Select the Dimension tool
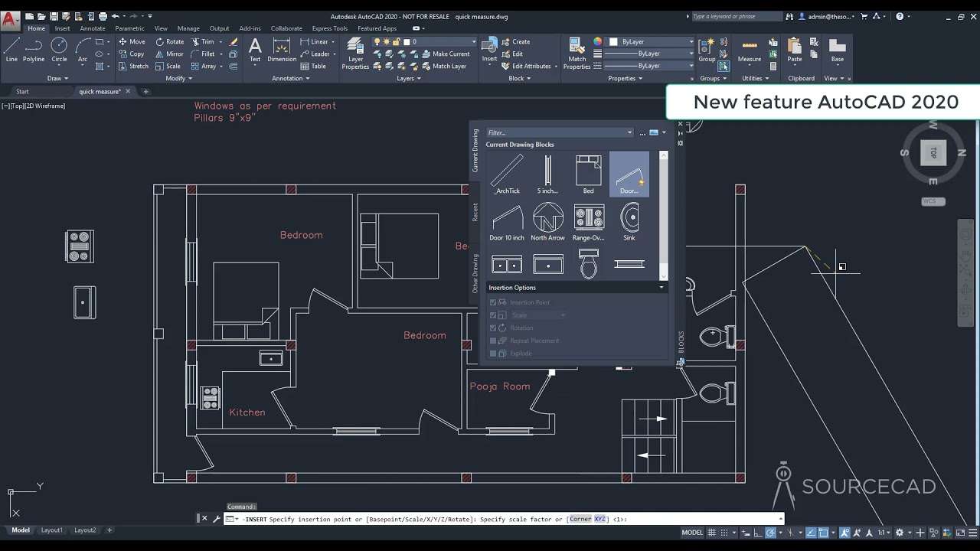Viewport: 980px width, 551px height. [282, 50]
